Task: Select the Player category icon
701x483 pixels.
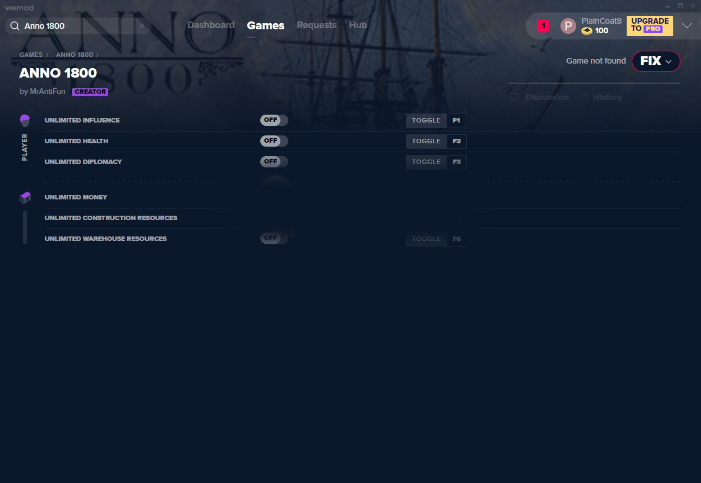Action: click(25, 120)
